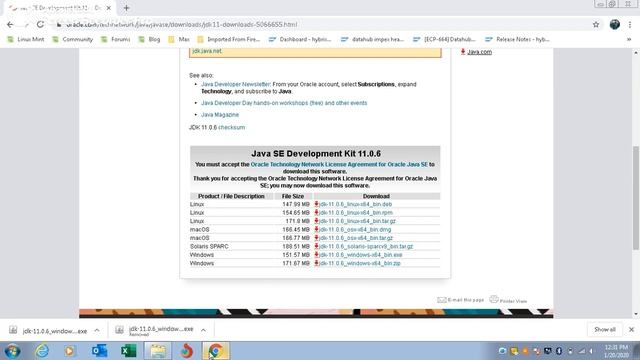640x360 pixels.
Task: Open the jdk.java.net link
Action: pyautogui.click(x=207, y=51)
